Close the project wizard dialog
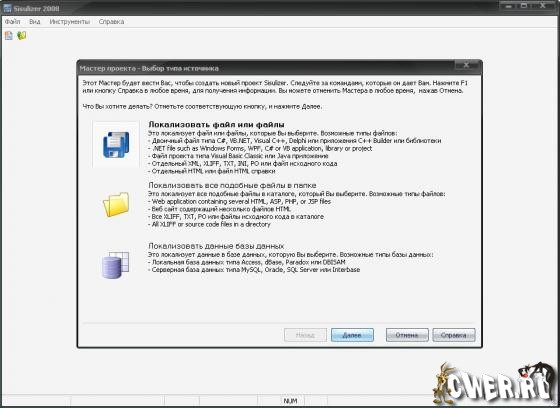The width and height of the screenshot is (560, 408). pos(466,65)
